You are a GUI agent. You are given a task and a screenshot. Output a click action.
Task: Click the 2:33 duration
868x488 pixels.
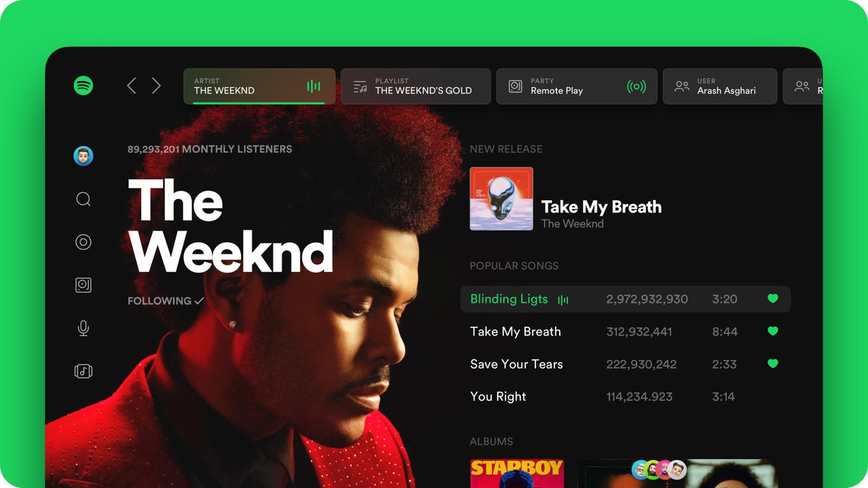[x=724, y=364]
